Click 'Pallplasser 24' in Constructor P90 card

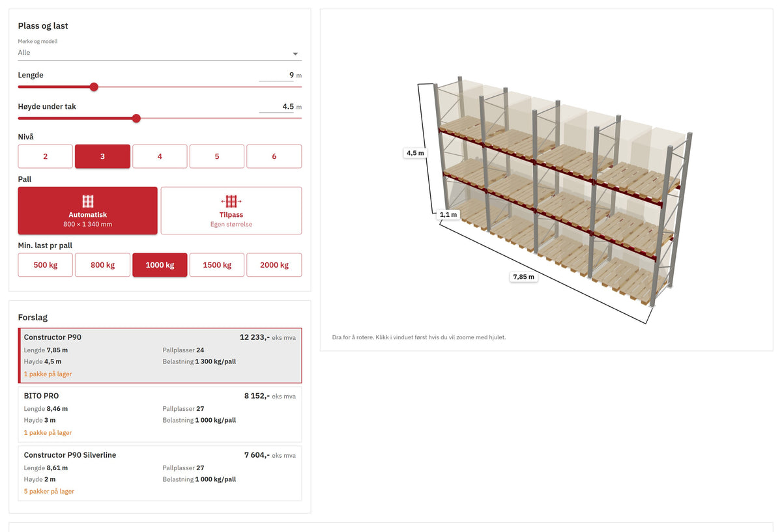point(184,350)
